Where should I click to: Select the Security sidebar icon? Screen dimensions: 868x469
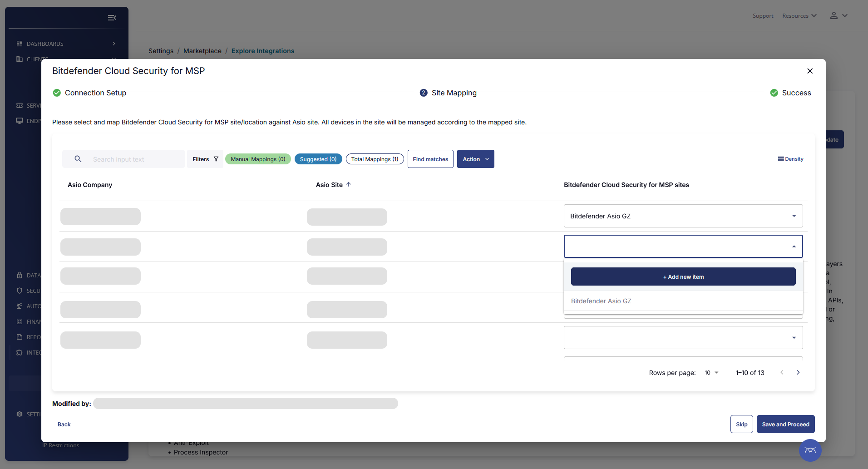[x=20, y=291]
